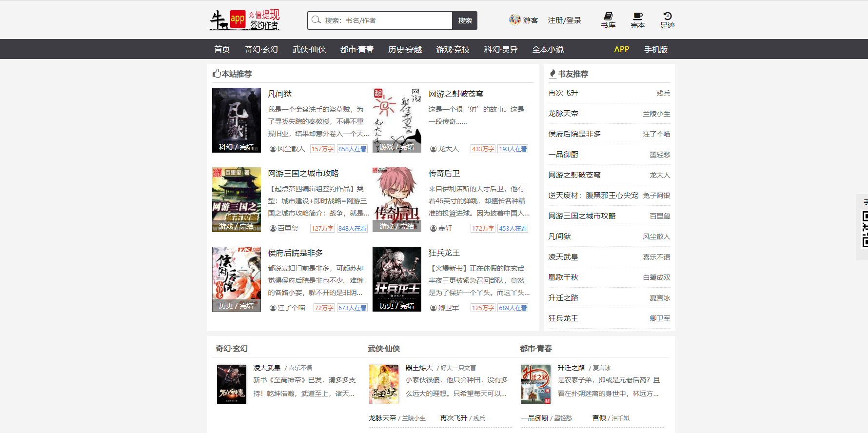Open 再次飞升 in the 书友推荐 list
The height and width of the screenshot is (433, 868).
pos(563,93)
